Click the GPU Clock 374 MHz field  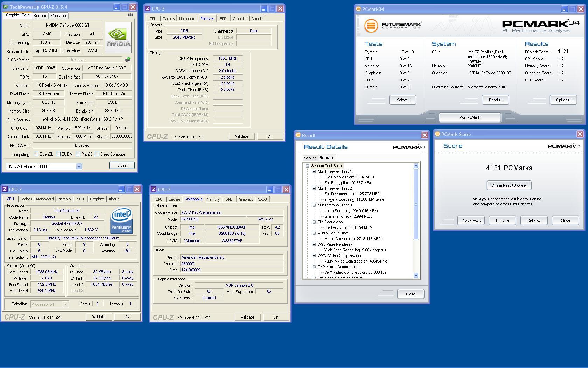pos(43,128)
